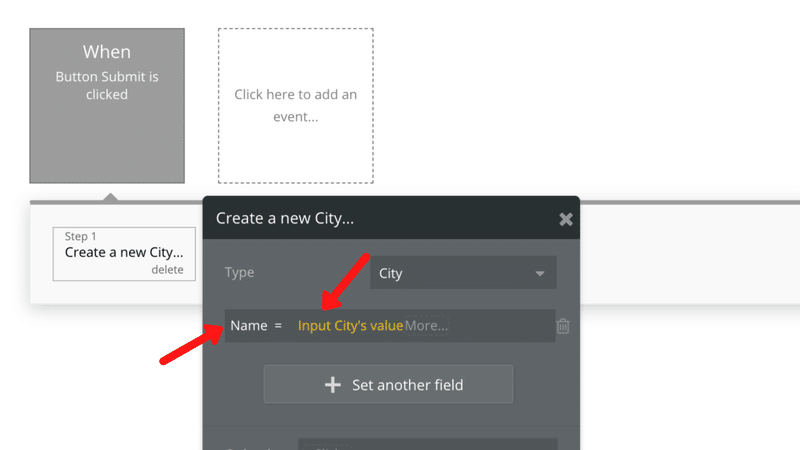The height and width of the screenshot is (450, 800).
Task: Click delete link in Step 1
Action: [167, 269]
